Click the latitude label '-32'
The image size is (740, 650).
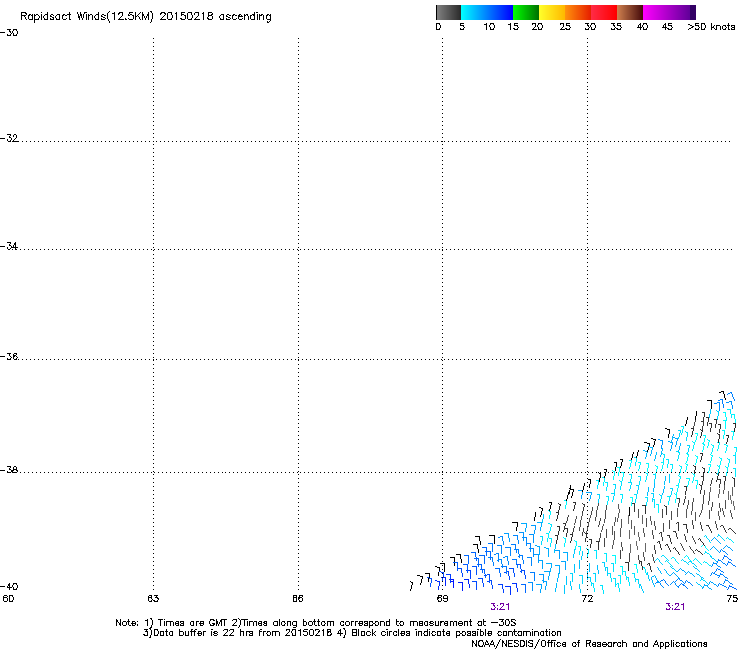click(9, 138)
